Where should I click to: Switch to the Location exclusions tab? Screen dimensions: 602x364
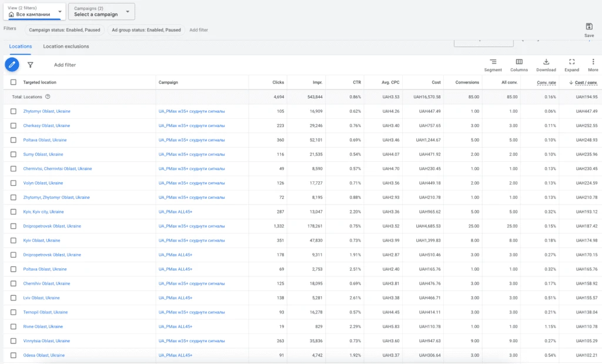point(66,46)
